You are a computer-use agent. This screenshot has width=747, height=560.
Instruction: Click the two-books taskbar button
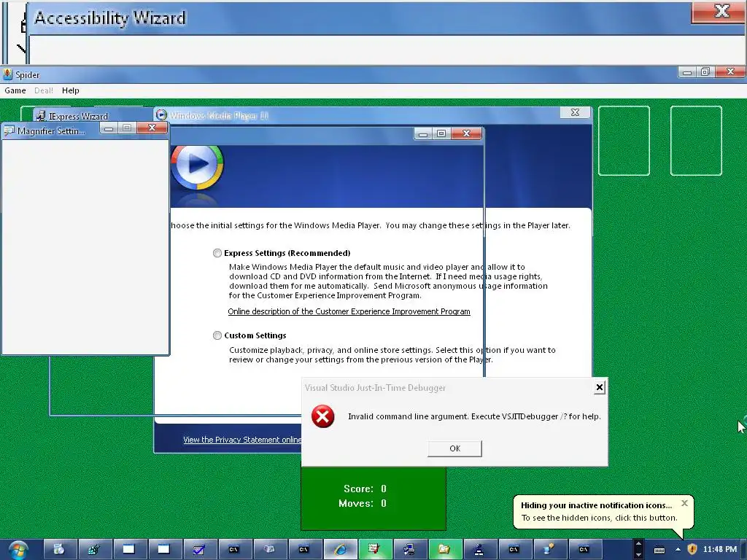click(269, 550)
